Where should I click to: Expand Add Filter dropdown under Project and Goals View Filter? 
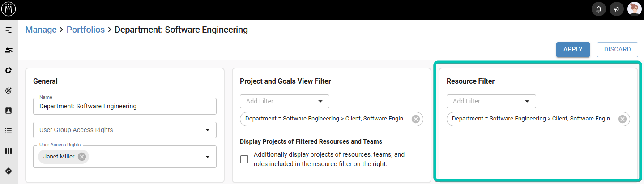(285, 101)
